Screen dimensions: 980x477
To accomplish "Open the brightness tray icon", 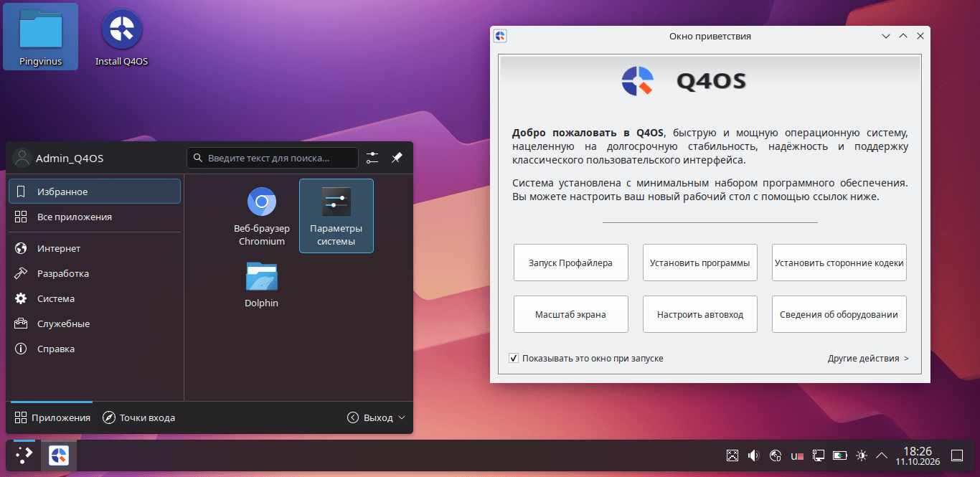I will click(861, 455).
